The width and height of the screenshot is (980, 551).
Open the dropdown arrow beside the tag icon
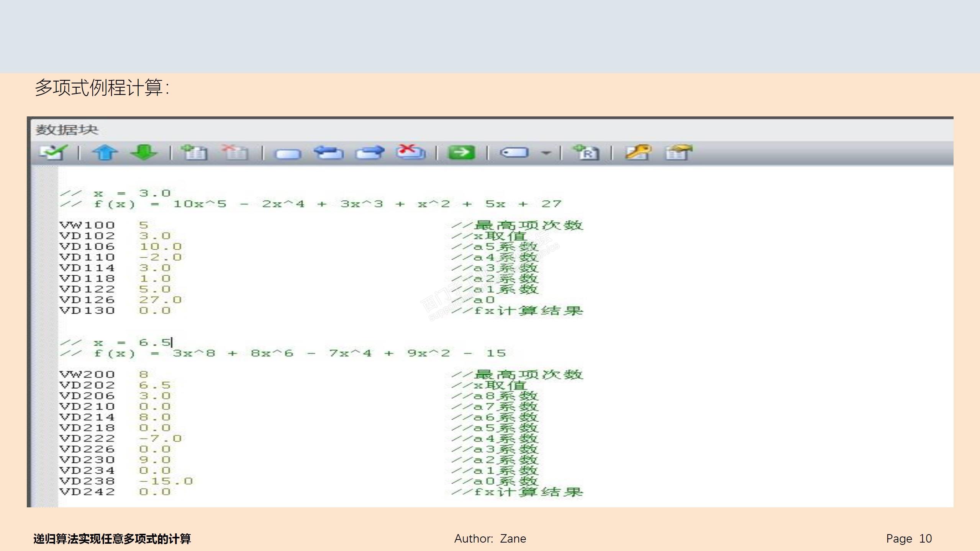click(x=546, y=153)
